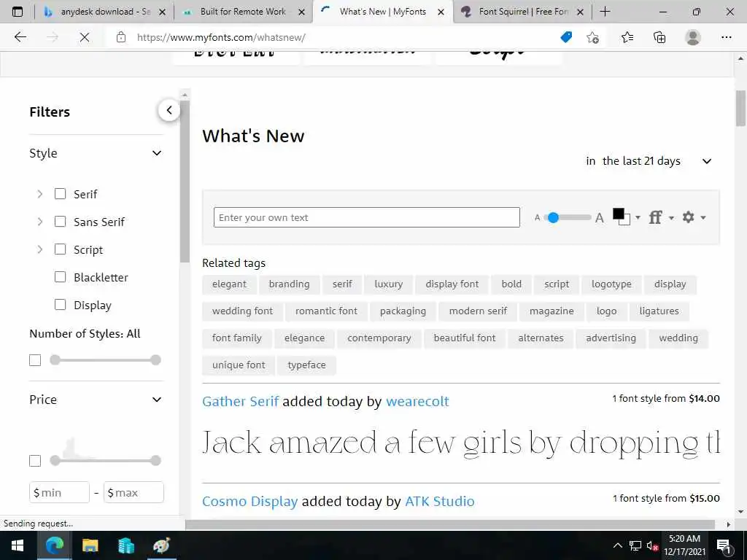Collapse the Style filter section
The width and height of the screenshot is (747, 560).
(x=157, y=153)
